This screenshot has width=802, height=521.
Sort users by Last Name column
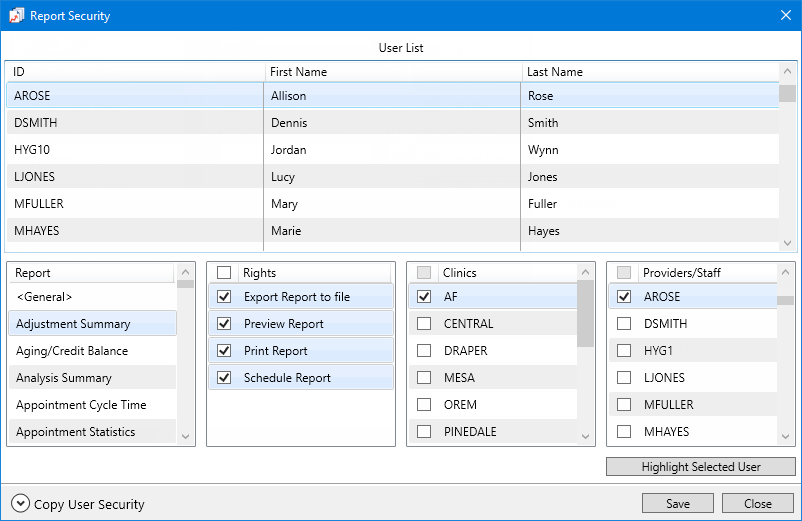(x=555, y=72)
